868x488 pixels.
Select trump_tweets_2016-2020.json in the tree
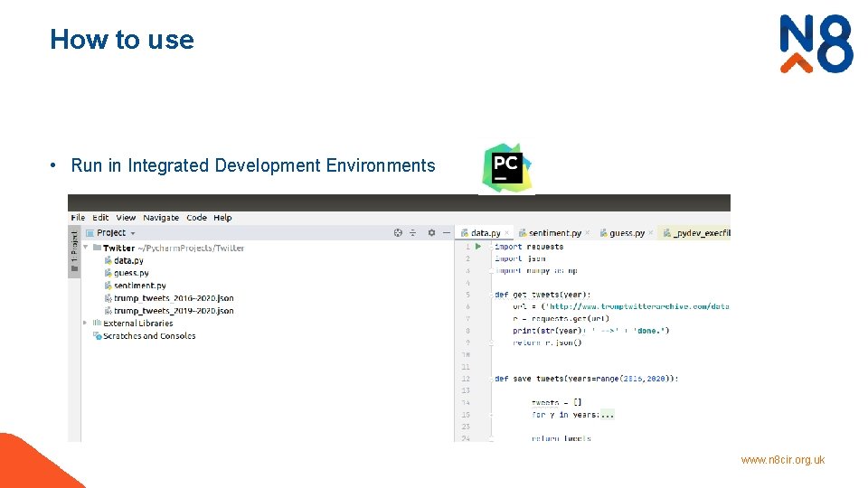coord(174,298)
